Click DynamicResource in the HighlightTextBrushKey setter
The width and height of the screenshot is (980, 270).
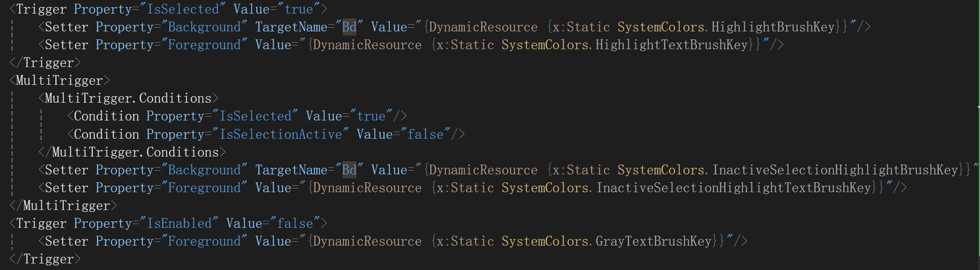pyautogui.click(x=367, y=45)
